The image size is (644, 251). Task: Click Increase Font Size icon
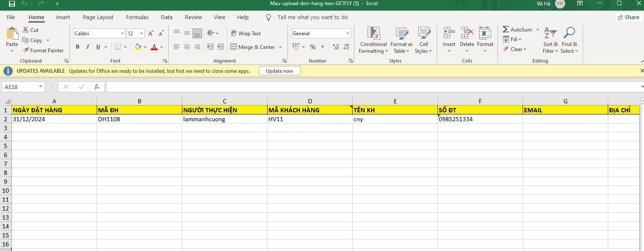point(151,34)
